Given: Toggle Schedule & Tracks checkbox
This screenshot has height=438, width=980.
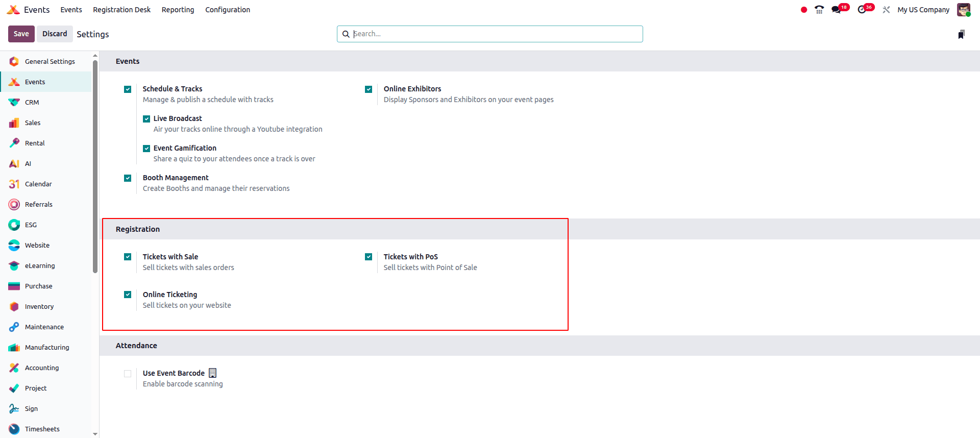Looking at the screenshot, I should [x=128, y=89].
